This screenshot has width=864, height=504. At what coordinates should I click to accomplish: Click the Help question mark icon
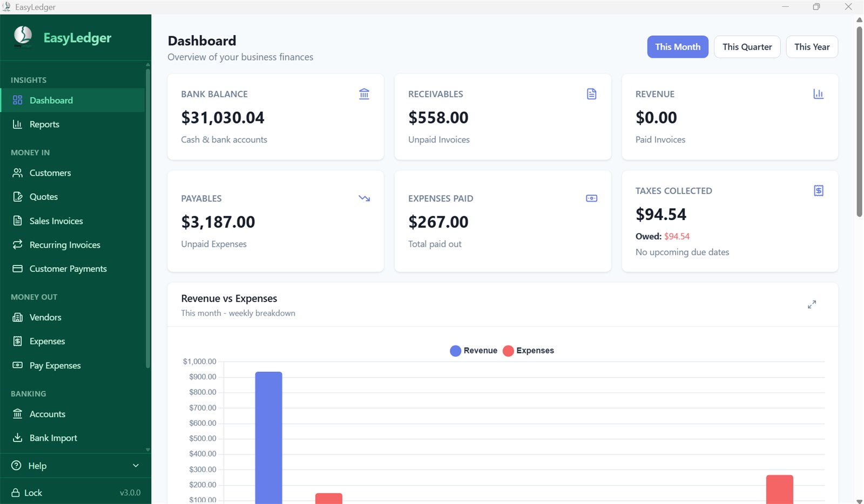(x=17, y=466)
